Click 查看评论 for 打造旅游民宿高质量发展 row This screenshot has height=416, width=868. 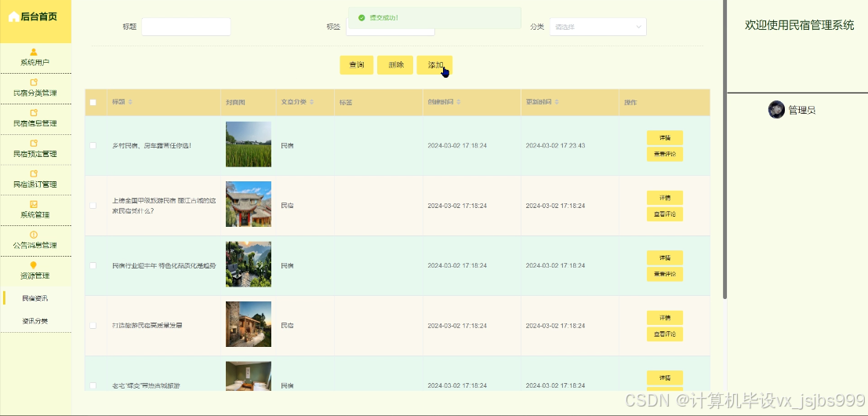[x=665, y=334]
